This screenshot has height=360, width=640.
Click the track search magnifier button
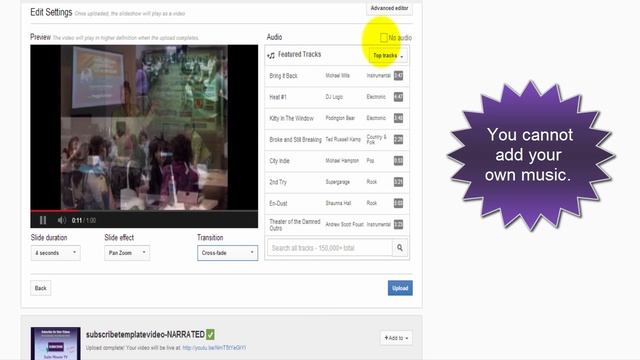click(400, 248)
